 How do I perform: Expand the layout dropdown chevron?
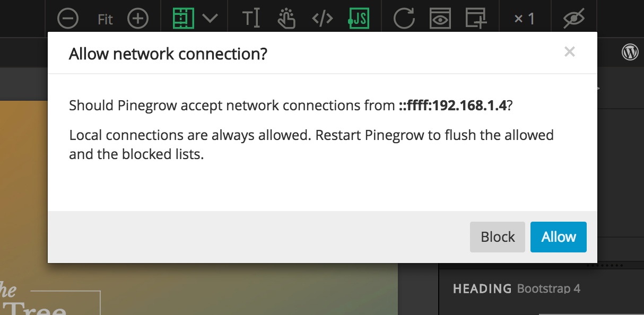click(210, 19)
